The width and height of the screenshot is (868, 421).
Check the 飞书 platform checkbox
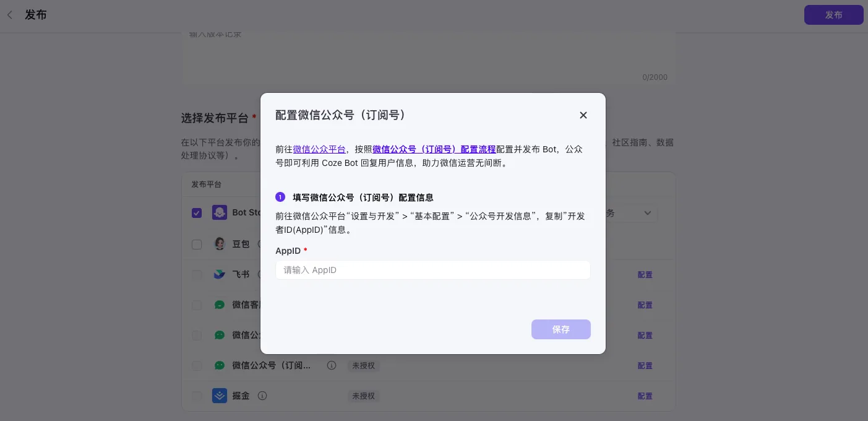click(197, 274)
